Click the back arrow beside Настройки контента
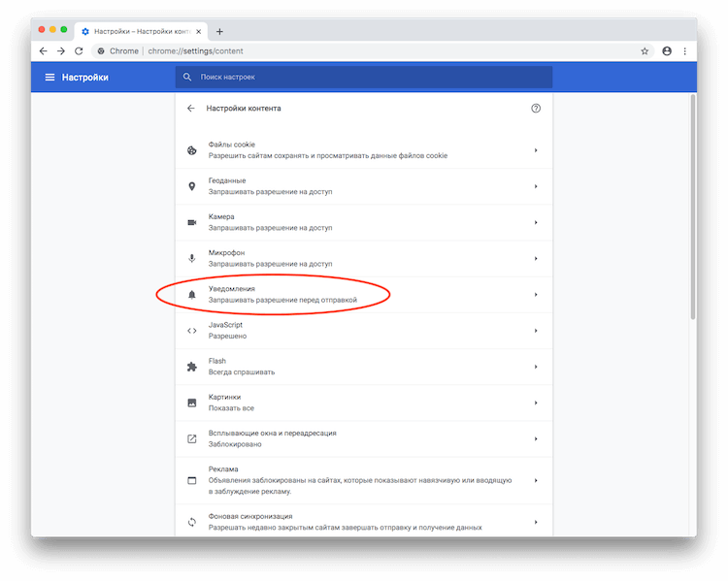This screenshot has height=581, width=728. coord(191,109)
